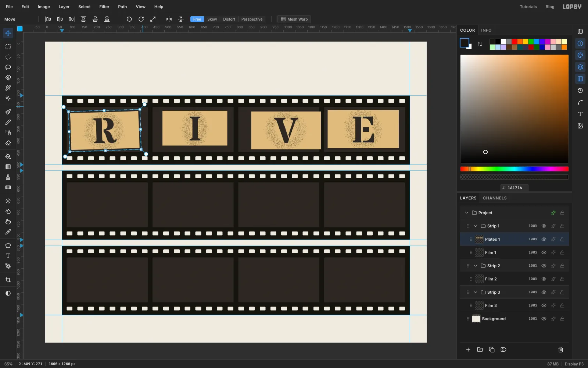
Task: Add a new layer with plus icon
Action: (468, 350)
